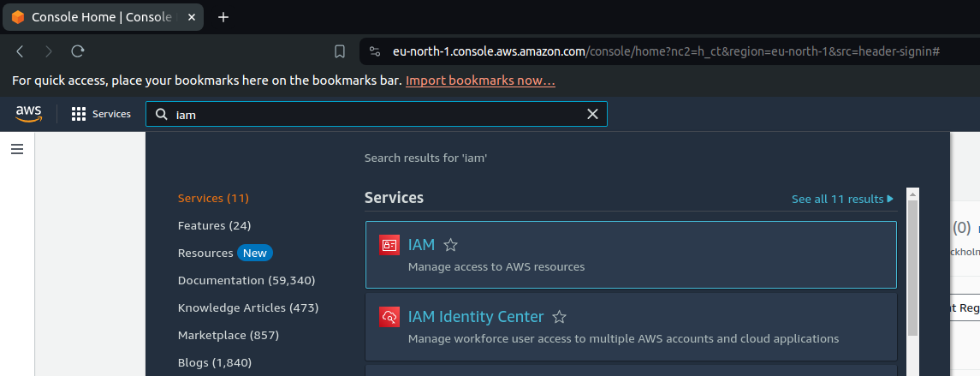Viewport: 980px width, 376px height.
Task: Favorite IAM with its star icon
Action: (450, 245)
